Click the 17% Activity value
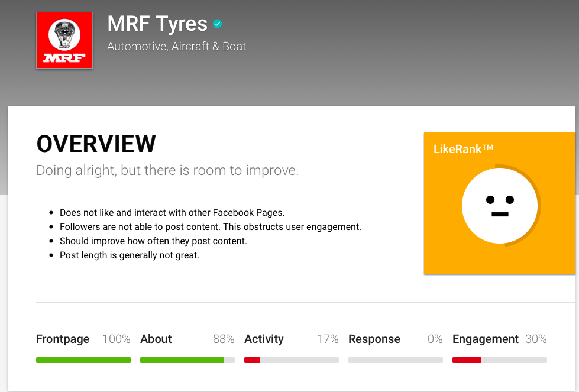This screenshot has width=579, height=392. pos(328,339)
